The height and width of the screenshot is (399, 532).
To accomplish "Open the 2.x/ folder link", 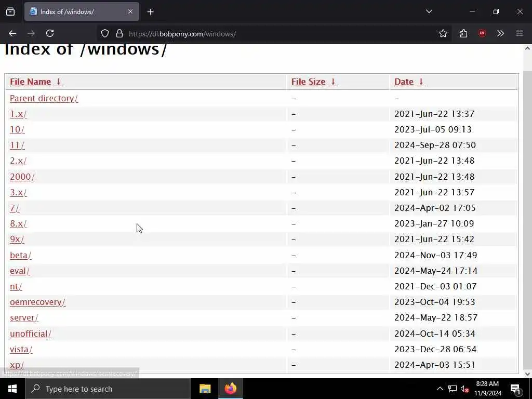I will click(x=18, y=161).
